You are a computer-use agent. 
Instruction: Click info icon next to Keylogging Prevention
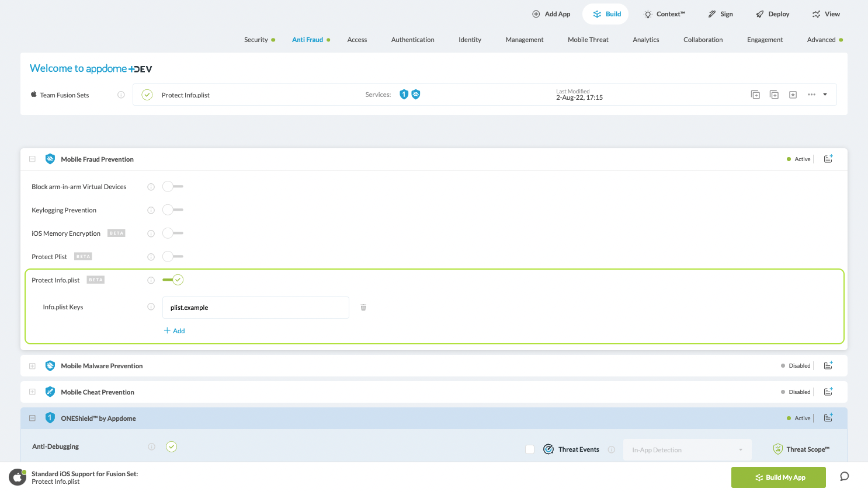[x=151, y=210]
